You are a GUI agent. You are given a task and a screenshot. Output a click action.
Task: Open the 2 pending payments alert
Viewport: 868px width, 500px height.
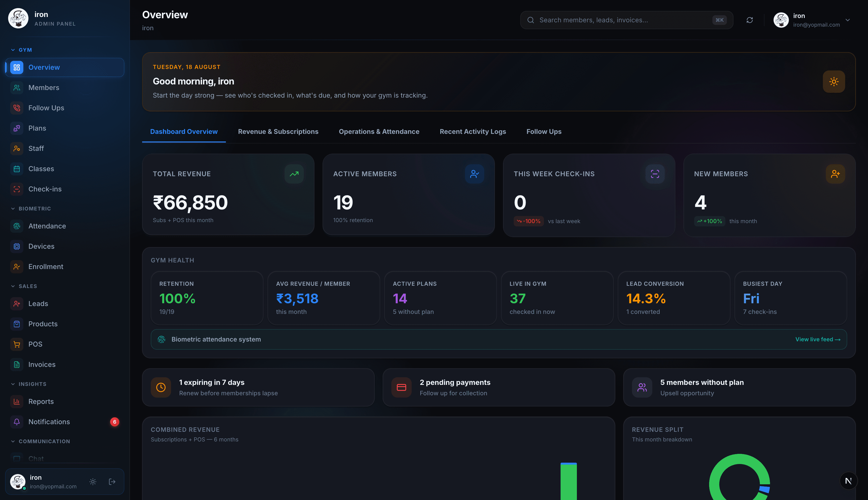pos(499,387)
